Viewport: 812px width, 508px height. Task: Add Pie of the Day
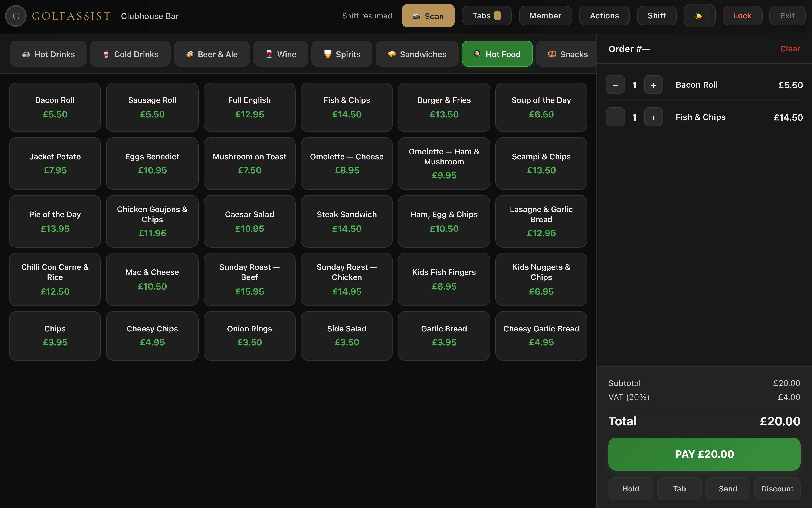coord(55,221)
